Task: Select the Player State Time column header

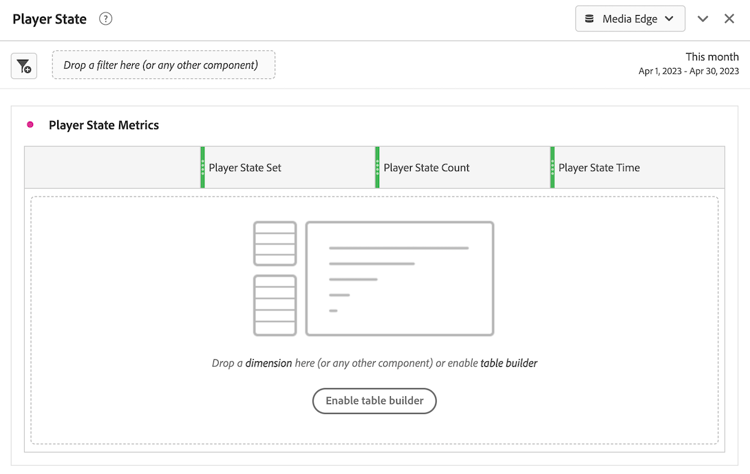Action: pos(638,167)
